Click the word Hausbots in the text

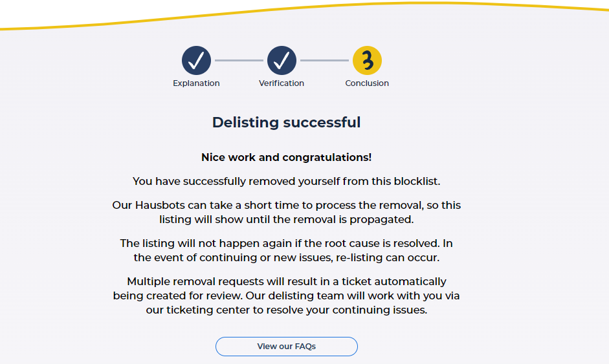click(x=161, y=206)
